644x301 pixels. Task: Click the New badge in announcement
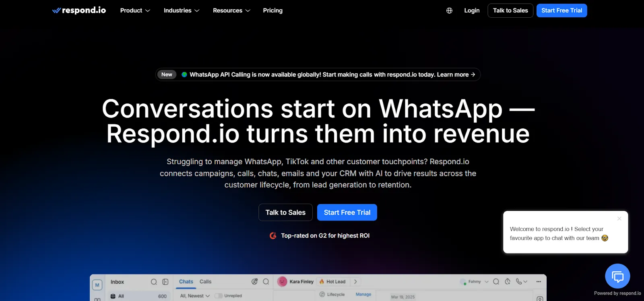[x=167, y=74]
